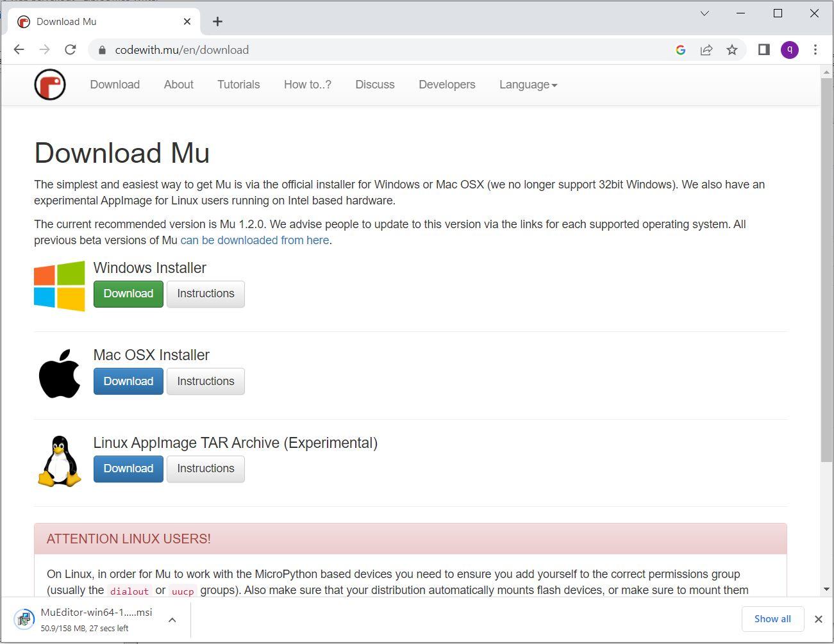Click the Mu editor logo in the navbar
Viewport: 834px width, 644px height.
49,84
